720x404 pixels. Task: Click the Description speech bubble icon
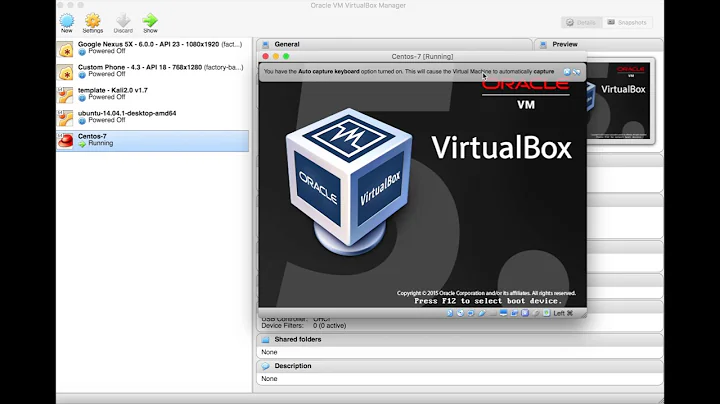pos(265,366)
